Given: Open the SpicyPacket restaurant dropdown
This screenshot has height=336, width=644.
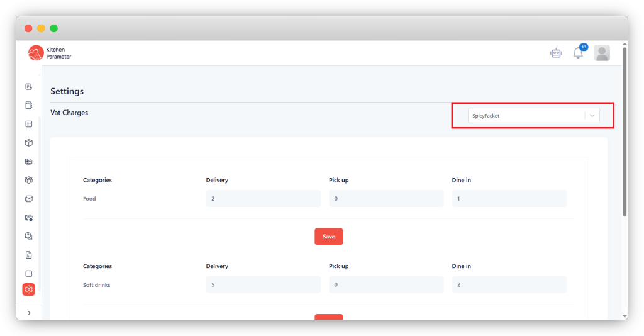Looking at the screenshot, I should [525, 116].
